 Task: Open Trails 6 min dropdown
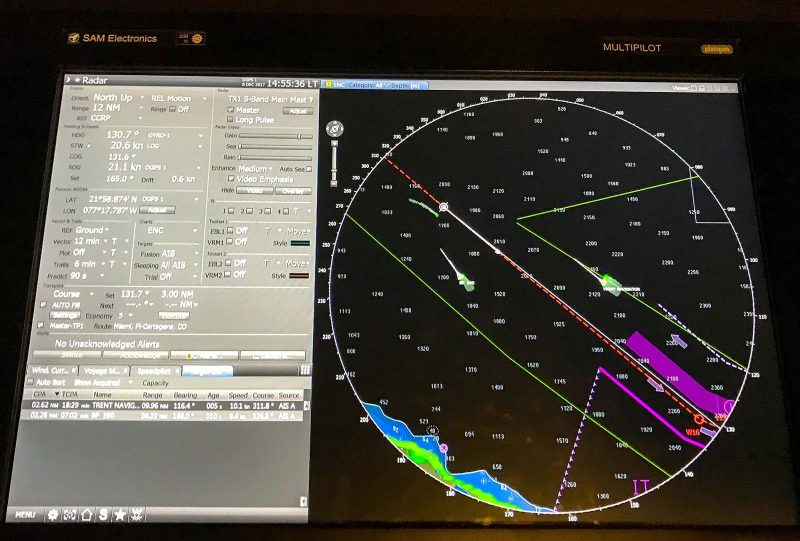(x=89, y=264)
